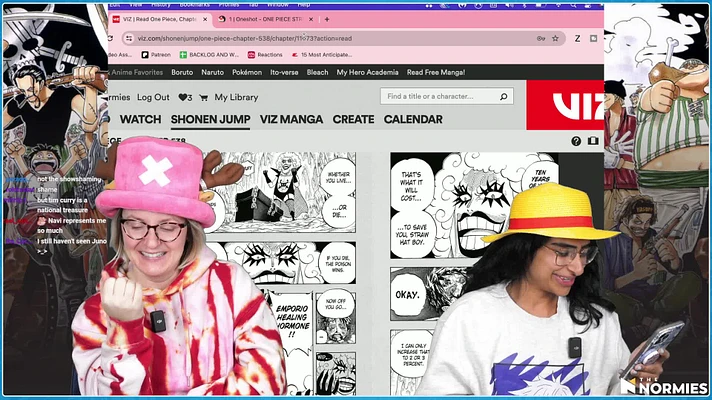Select the SHONEN JUMP nav tab
Viewport: 712px width, 400px height.
[x=210, y=119]
